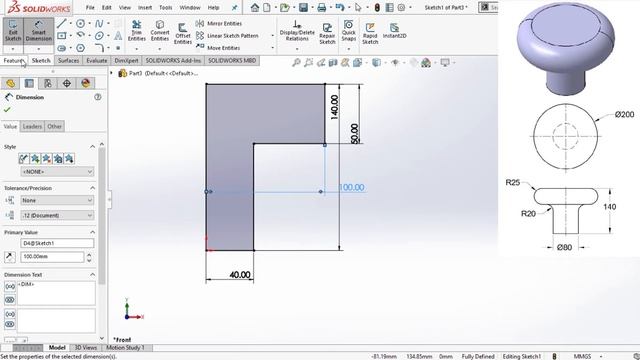The image size is (640, 360).
Task: Click the Exit Sketch button
Action: [x=13, y=31]
